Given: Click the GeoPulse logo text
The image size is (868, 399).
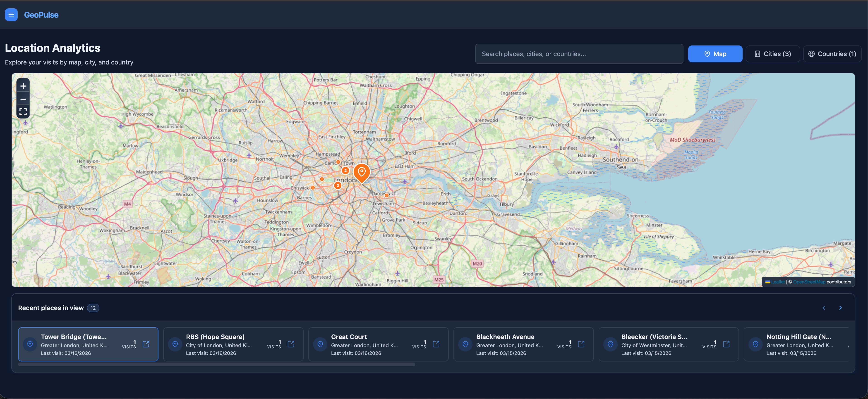Looking at the screenshot, I should pyautogui.click(x=41, y=15).
